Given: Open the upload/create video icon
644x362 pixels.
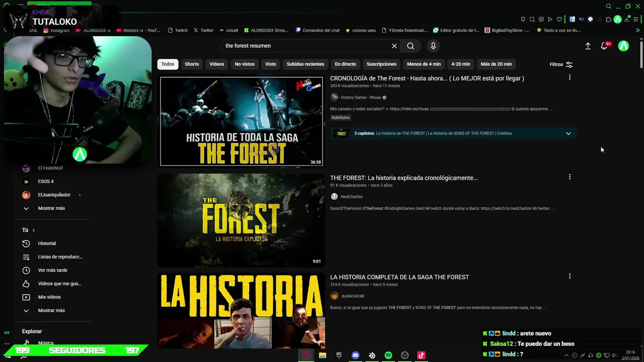Looking at the screenshot, I should [588, 46].
